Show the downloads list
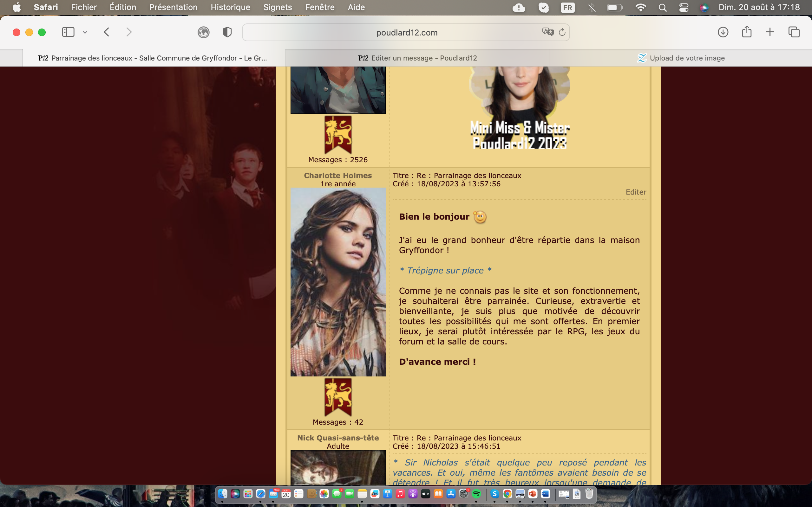 point(723,32)
